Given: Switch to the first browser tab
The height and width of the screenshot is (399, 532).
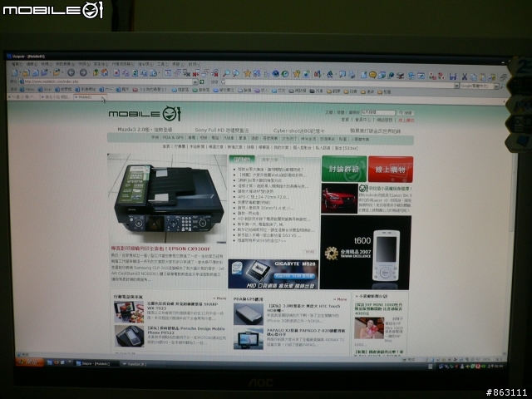Looking at the screenshot, I should (x=23, y=96).
